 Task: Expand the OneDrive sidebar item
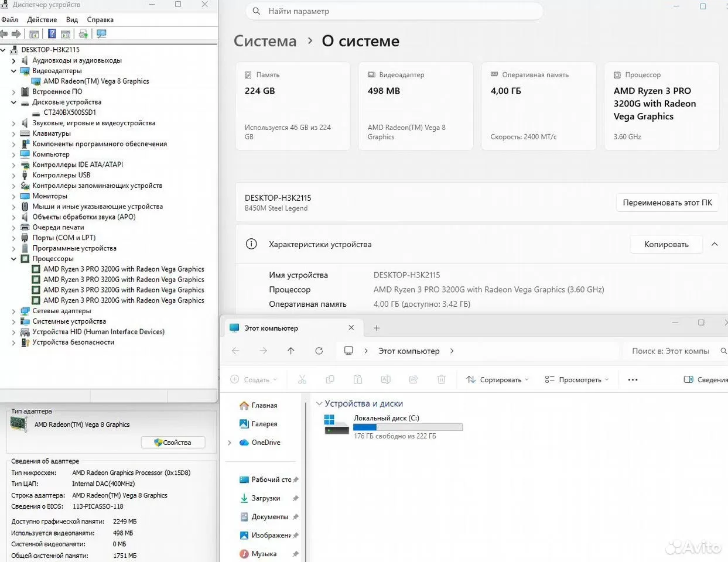click(x=230, y=443)
